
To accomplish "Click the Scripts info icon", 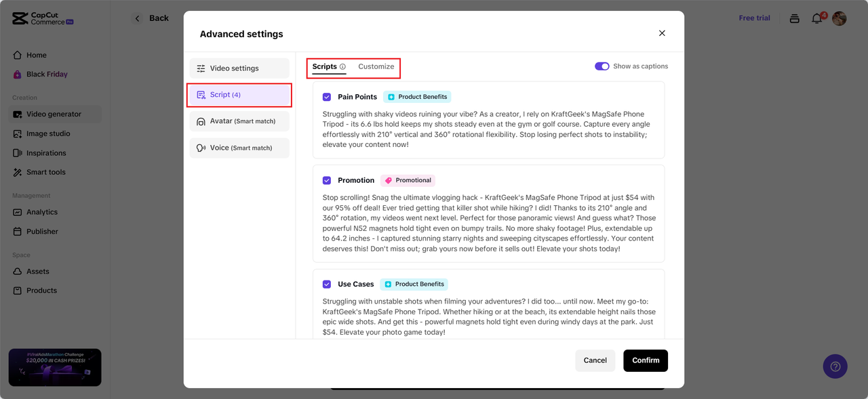I will (x=342, y=66).
